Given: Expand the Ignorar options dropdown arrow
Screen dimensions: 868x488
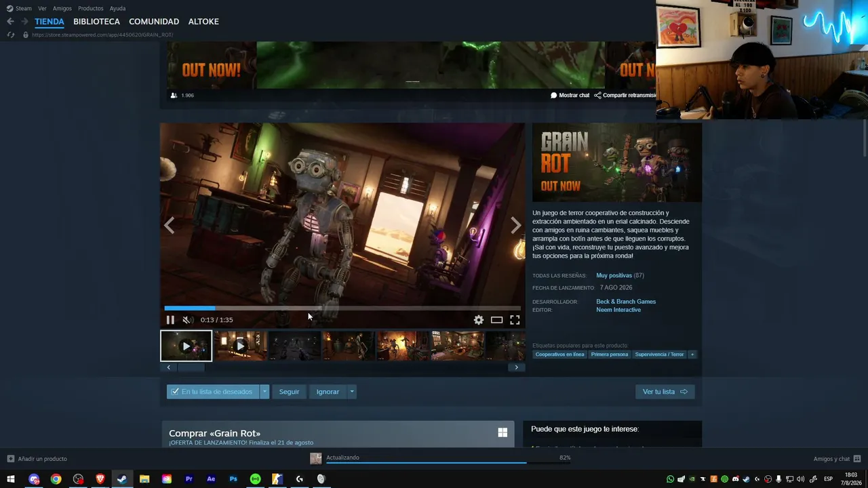Looking at the screenshot, I should click(x=352, y=392).
